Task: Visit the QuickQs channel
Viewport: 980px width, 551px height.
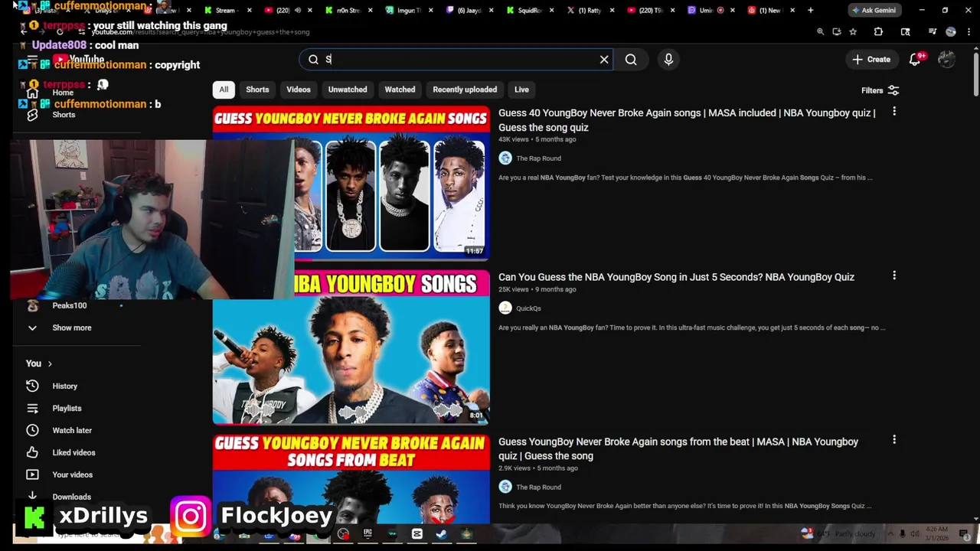Action: click(528, 308)
